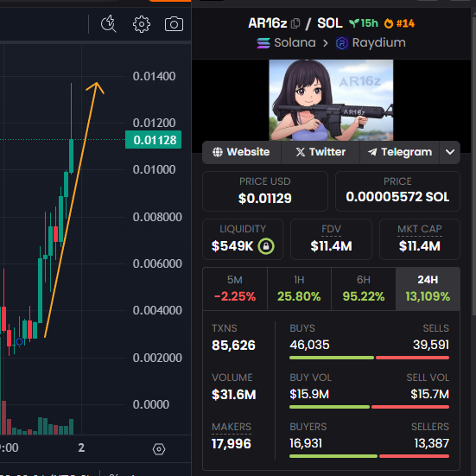
Task: Click the trending fire #14 badge
Action: click(x=399, y=23)
